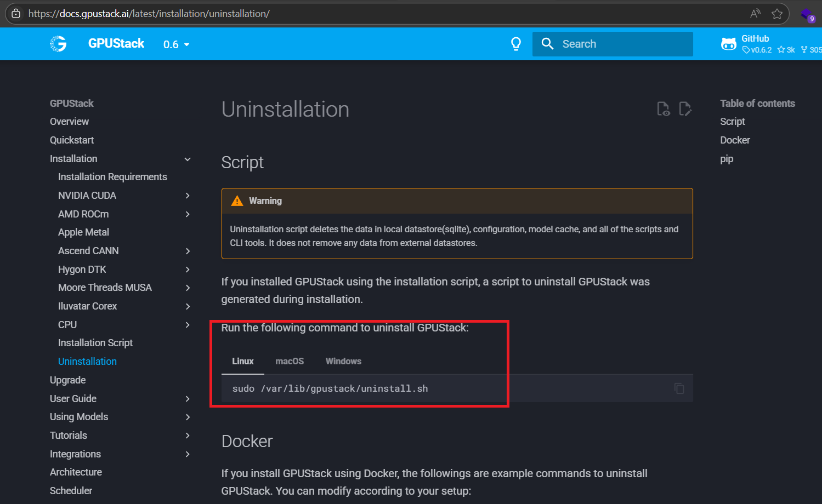Collapse the Installation section chevron
Viewport: 822px width, 504px height.
(x=188, y=159)
